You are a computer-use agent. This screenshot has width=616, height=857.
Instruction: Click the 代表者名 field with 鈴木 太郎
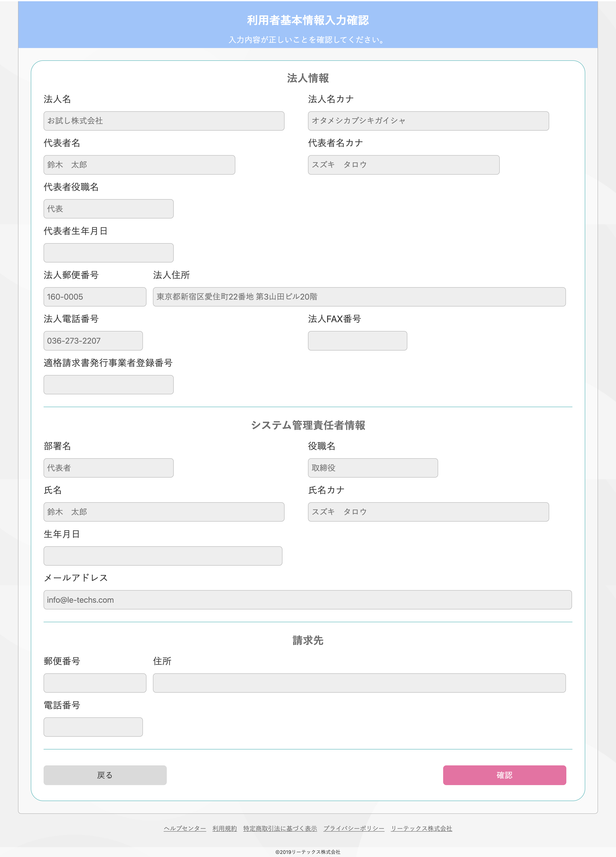pos(139,165)
